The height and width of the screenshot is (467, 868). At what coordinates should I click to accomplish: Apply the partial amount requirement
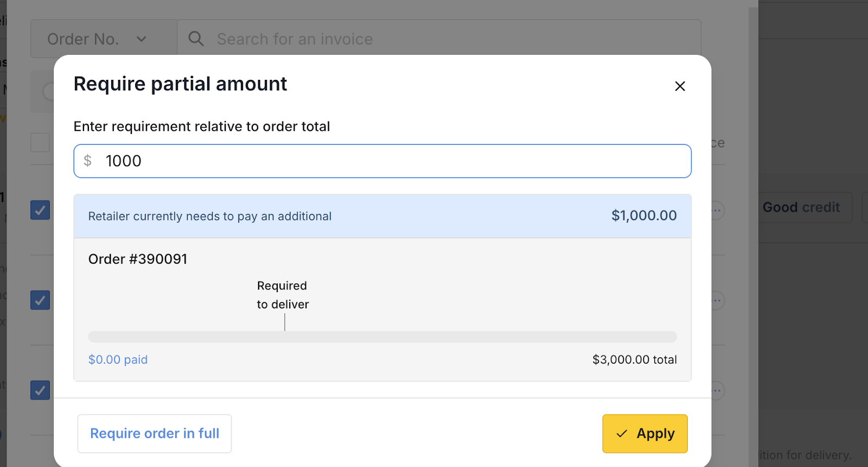[644, 433]
